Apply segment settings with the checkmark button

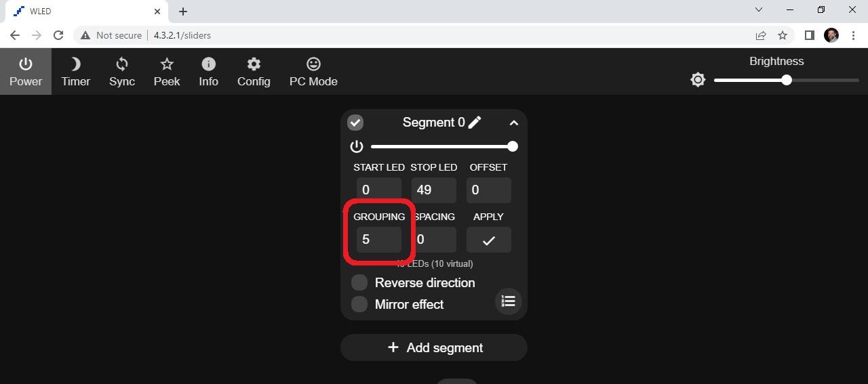(x=488, y=240)
